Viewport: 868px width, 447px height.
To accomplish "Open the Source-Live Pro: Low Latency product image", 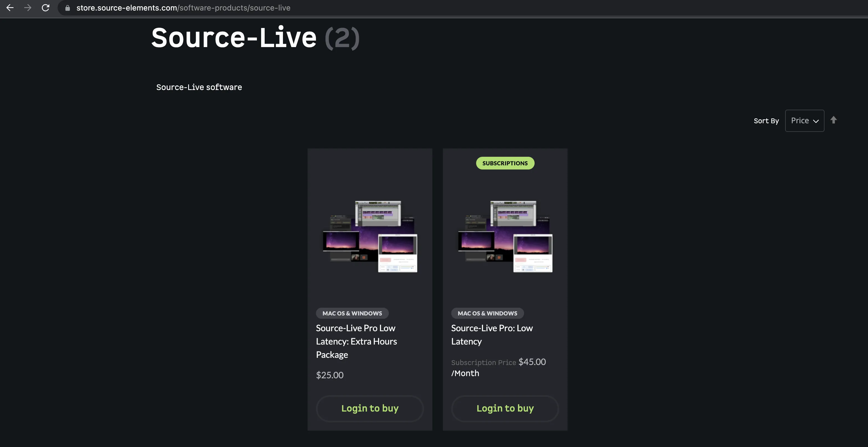I will point(505,237).
